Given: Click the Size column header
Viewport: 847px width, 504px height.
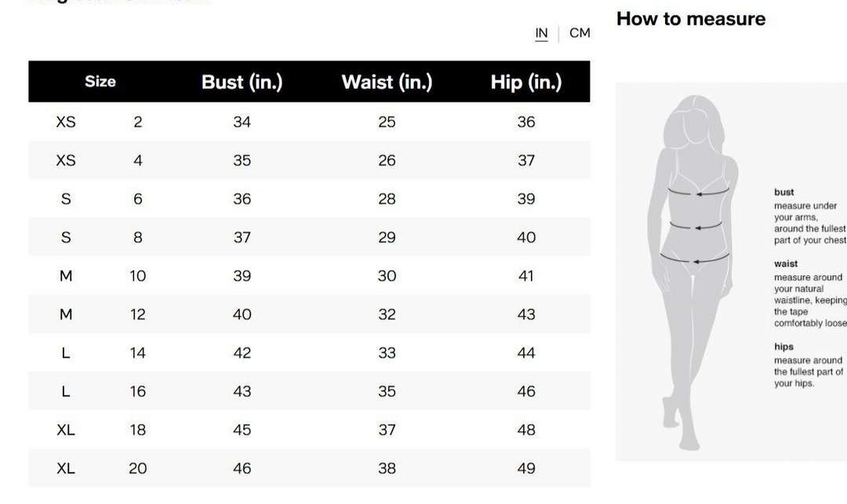Looking at the screenshot, I should 100,82.
